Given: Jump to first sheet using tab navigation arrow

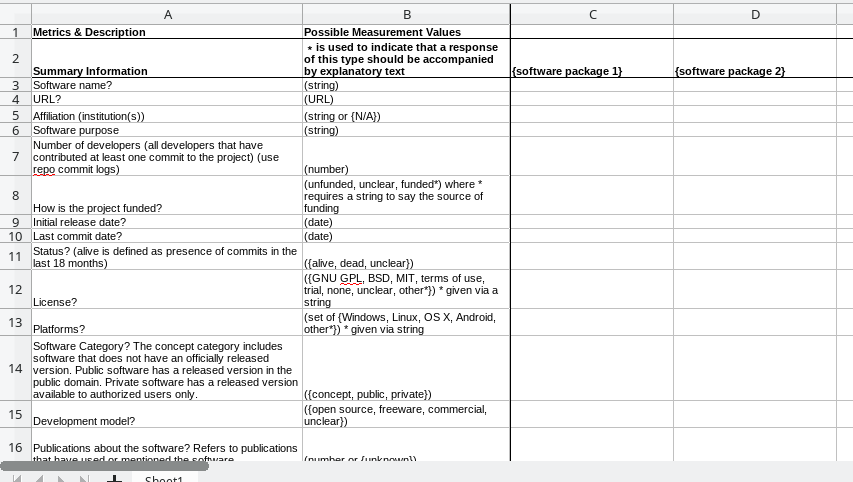Looking at the screenshot, I should (x=17, y=479).
